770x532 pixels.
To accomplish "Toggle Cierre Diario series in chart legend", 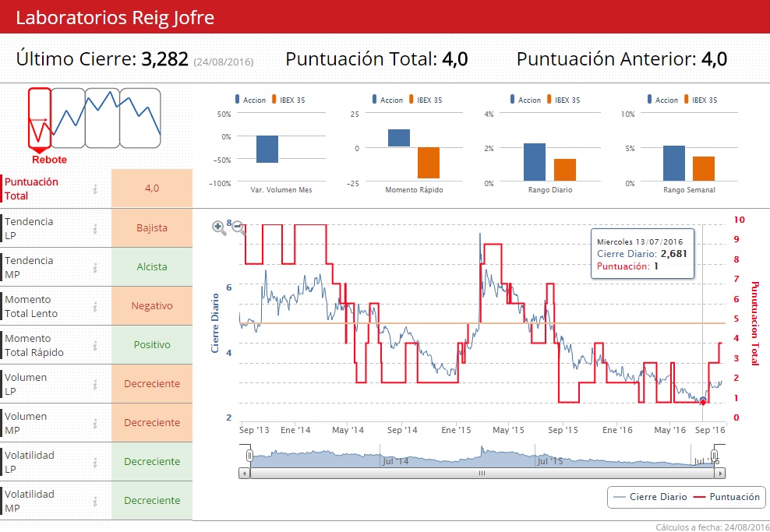I will click(x=650, y=497).
